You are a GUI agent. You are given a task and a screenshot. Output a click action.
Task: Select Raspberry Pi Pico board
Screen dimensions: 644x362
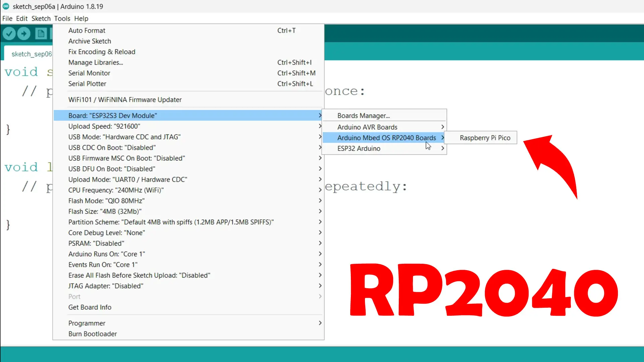click(x=481, y=138)
